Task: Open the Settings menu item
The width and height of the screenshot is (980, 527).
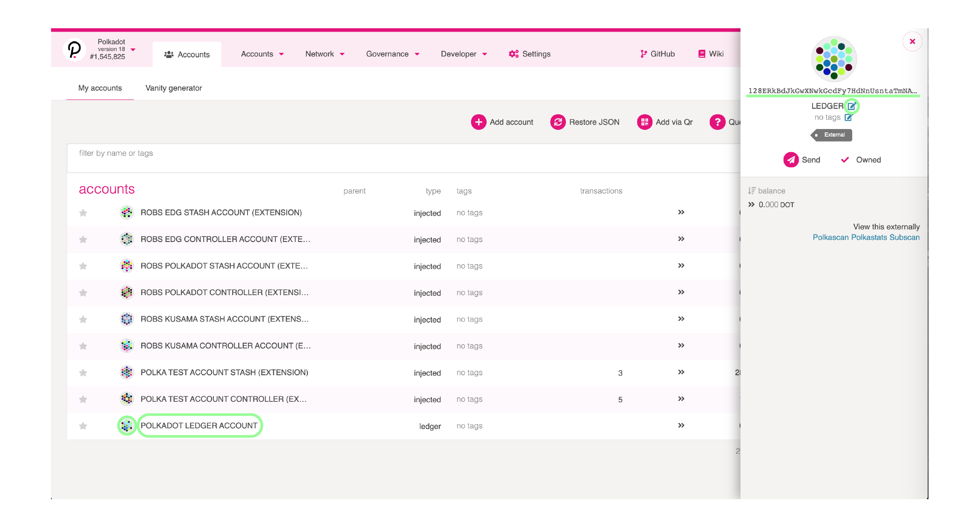Action: pyautogui.click(x=530, y=54)
